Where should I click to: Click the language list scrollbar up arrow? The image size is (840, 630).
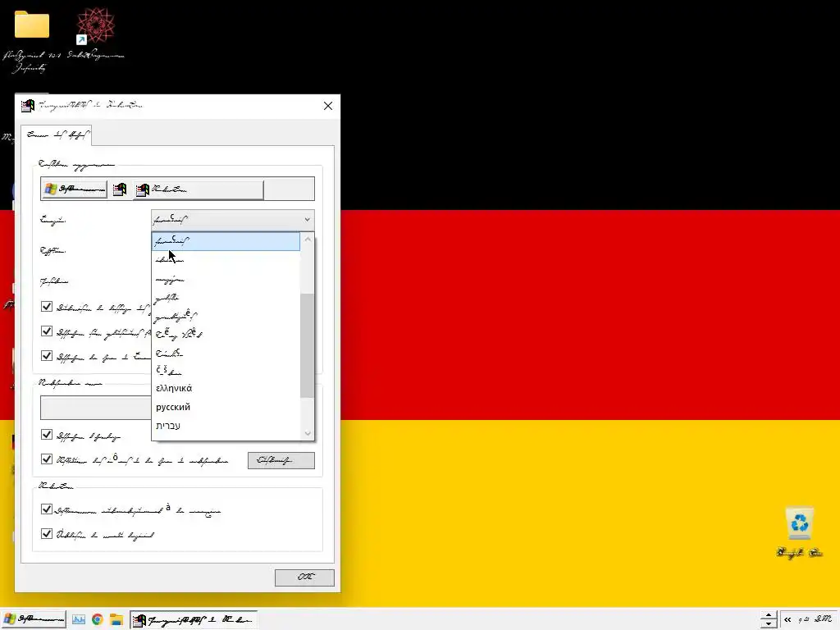point(308,240)
